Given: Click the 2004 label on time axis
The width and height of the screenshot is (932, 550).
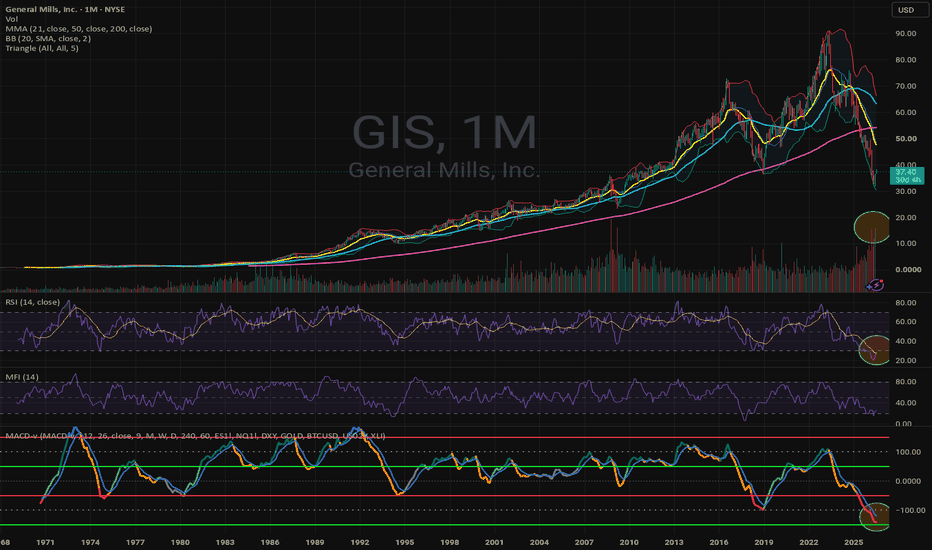Looking at the screenshot, I should pos(539,542).
